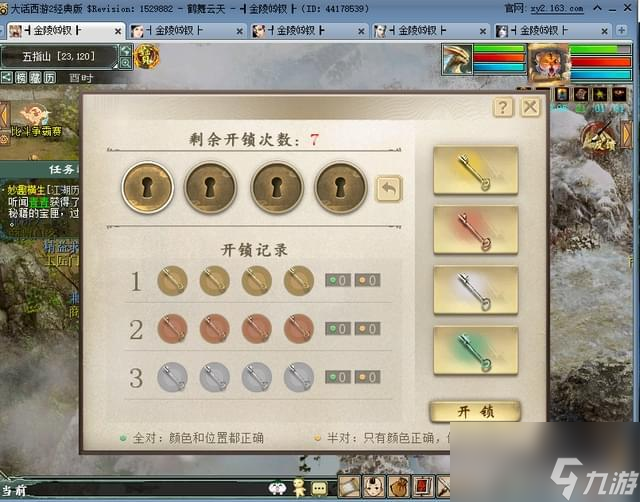The width and height of the screenshot is (640, 502).
Task: Click row 1 green full-match counter
Action: click(338, 280)
